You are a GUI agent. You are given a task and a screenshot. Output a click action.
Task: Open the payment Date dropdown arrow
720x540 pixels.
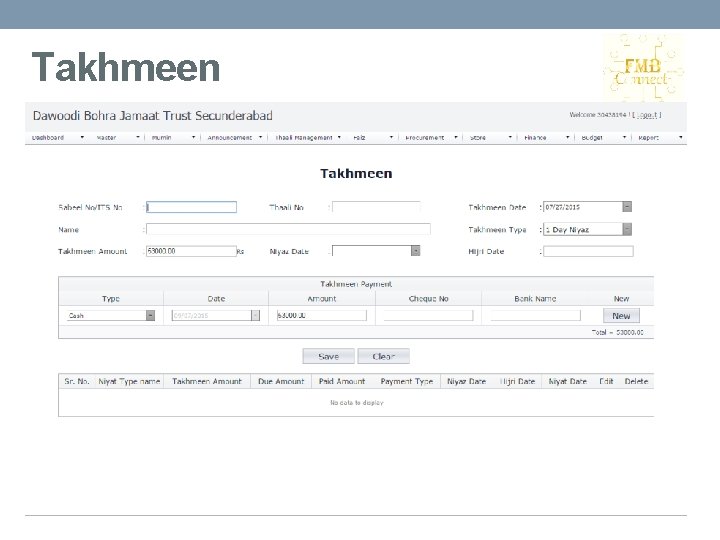pos(255,315)
